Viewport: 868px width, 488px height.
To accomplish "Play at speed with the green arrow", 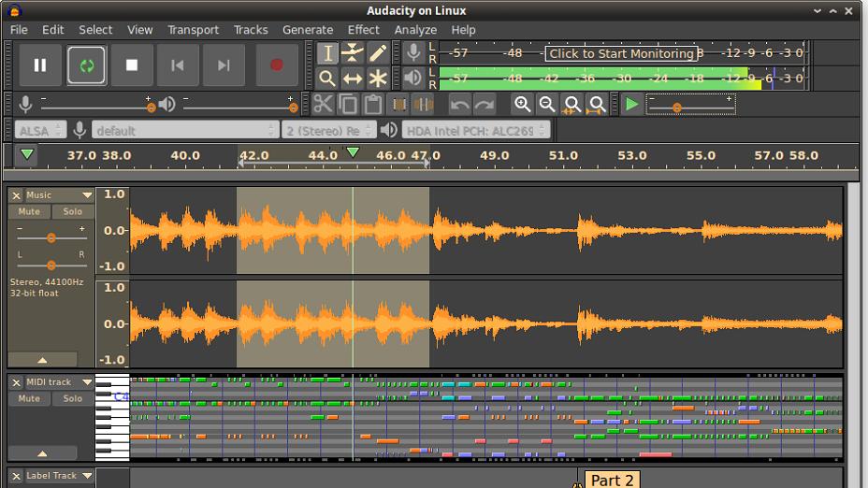I will click(631, 104).
